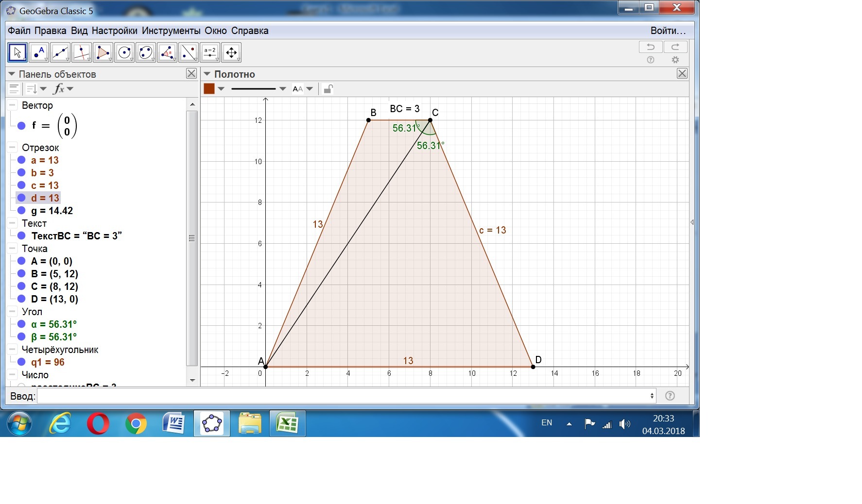Pick the Perpendicular line tool
Viewport: 862px width, 504px height.
[82, 52]
